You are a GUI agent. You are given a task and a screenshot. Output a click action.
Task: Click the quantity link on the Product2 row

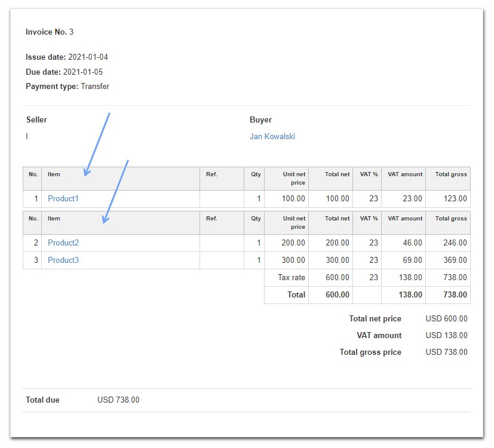[x=258, y=243]
